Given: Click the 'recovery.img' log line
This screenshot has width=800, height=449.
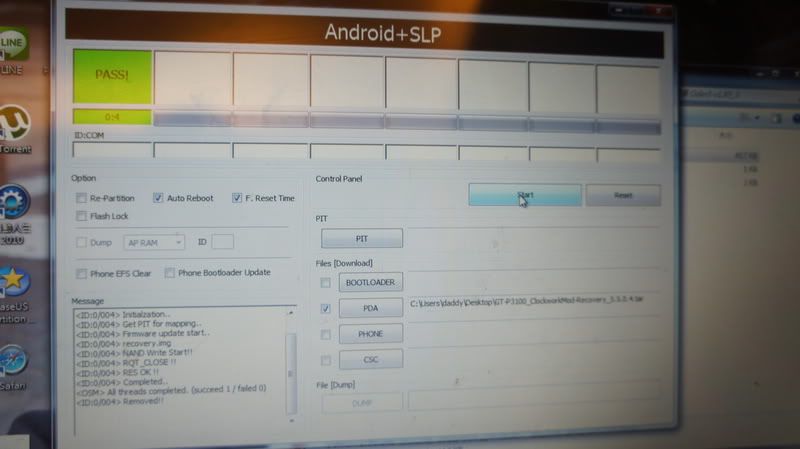Looking at the screenshot, I should coord(123,343).
